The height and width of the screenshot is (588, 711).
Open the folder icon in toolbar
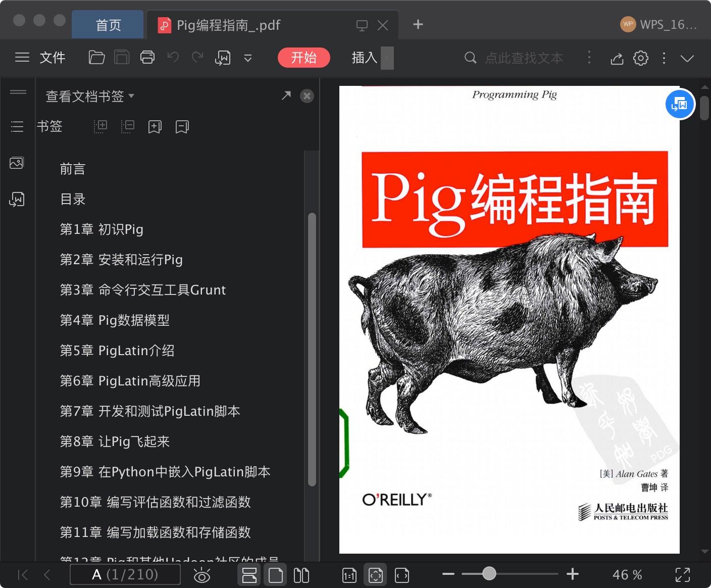(x=96, y=58)
